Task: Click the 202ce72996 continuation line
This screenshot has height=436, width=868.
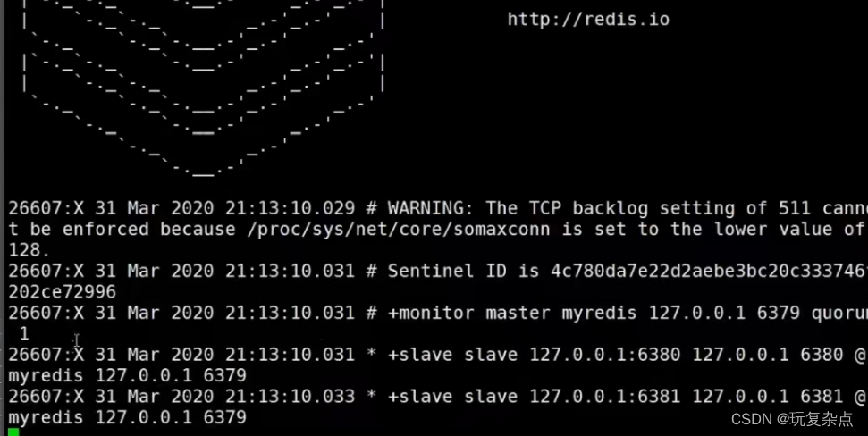Action: [62, 292]
